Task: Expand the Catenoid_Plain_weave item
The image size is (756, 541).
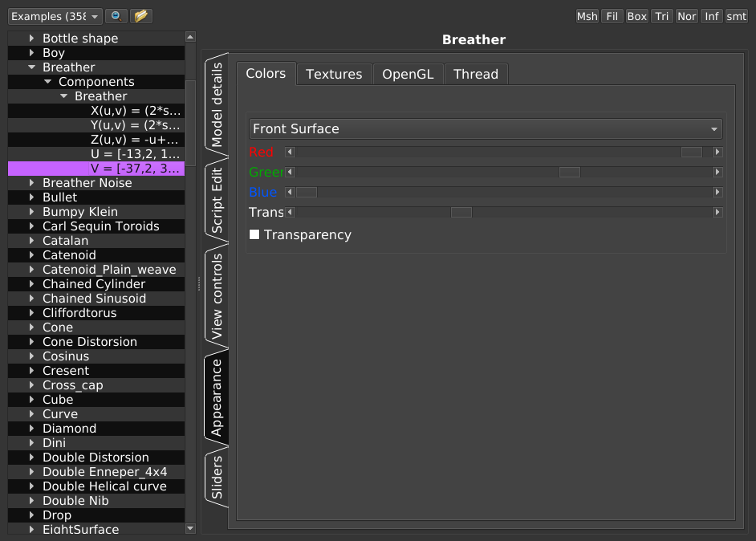Action: [x=32, y=270]
